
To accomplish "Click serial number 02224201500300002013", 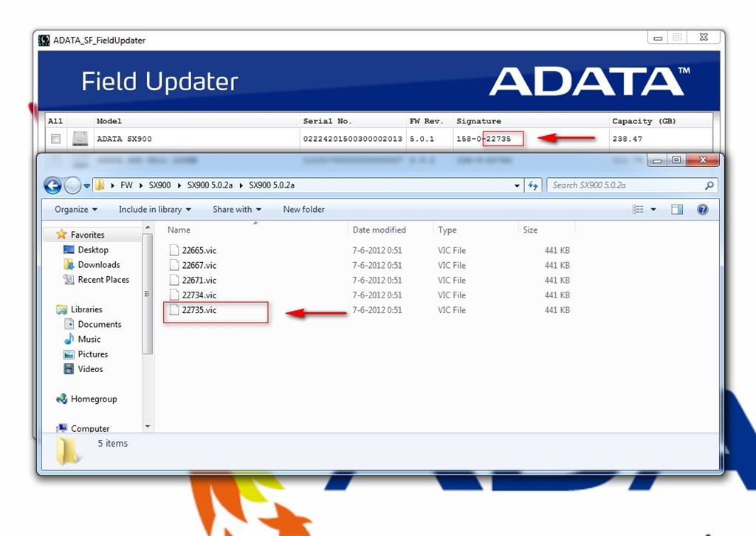I will (352, 139).
